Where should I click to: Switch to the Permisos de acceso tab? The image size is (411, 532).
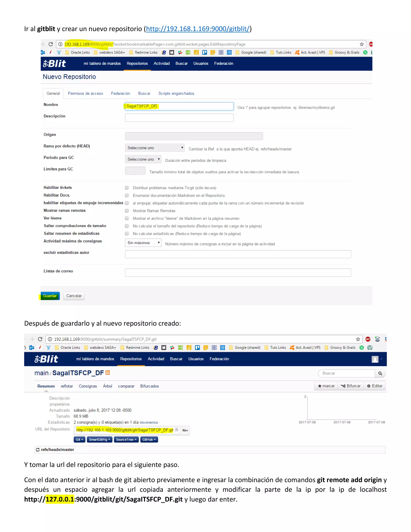coord(85,94)
